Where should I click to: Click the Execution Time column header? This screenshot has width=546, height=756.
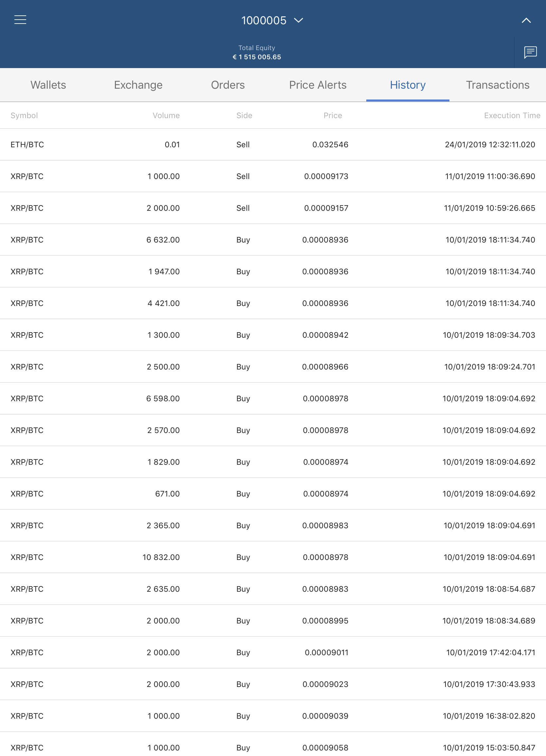512,115
